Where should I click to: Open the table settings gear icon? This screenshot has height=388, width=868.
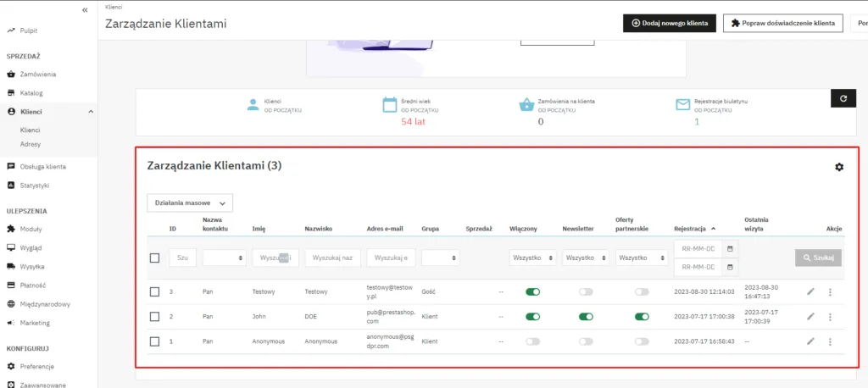[x=839, y=167]
